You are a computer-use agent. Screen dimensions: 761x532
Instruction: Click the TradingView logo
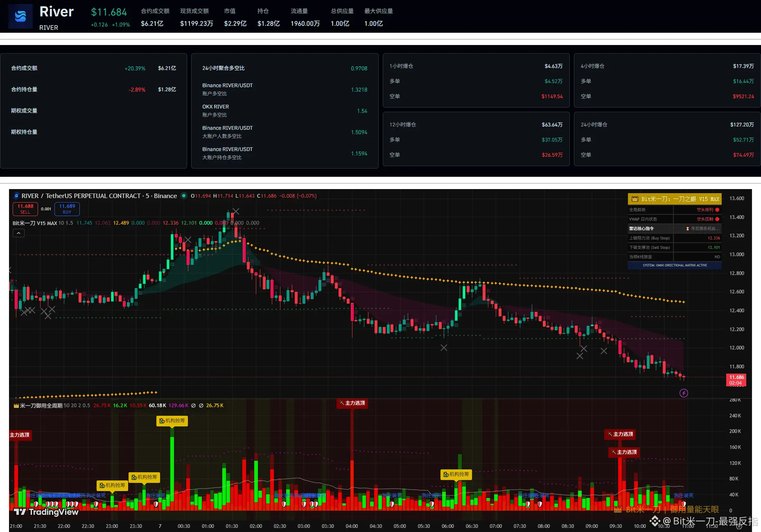(x=46, y=512)
